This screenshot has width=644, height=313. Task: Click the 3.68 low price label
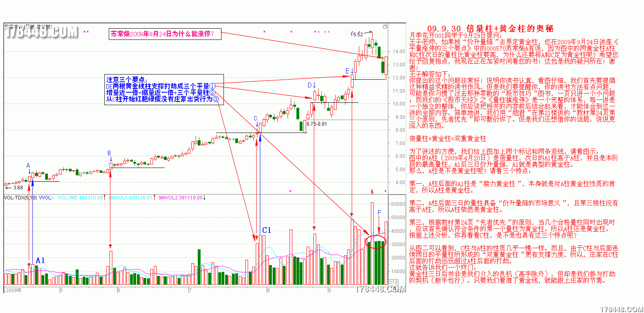pyautogui.click(x=18, y=188)
